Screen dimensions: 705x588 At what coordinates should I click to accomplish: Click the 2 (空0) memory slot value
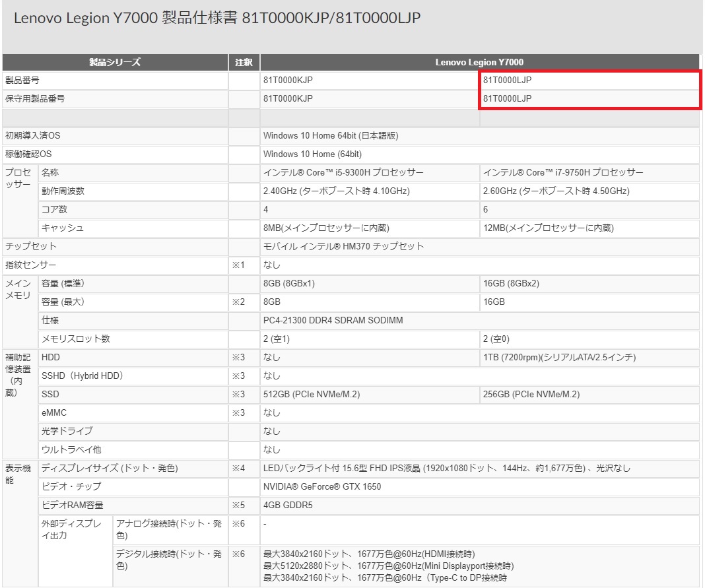click(496, 339)
